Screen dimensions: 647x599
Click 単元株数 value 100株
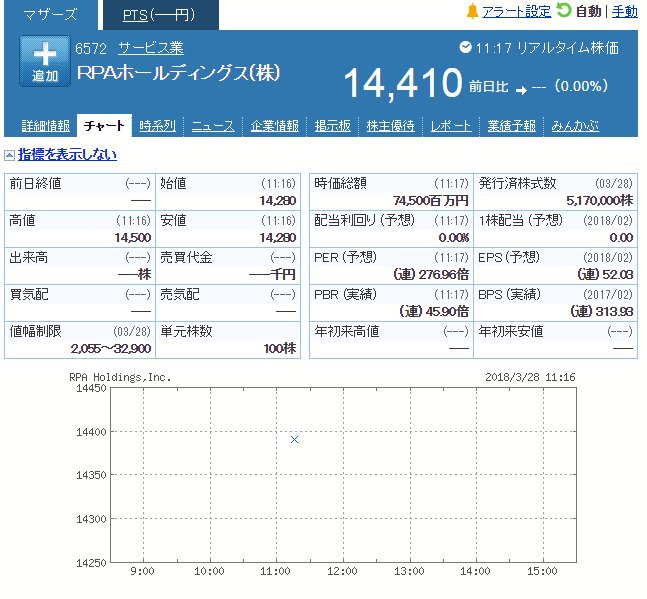click(280, 349)
